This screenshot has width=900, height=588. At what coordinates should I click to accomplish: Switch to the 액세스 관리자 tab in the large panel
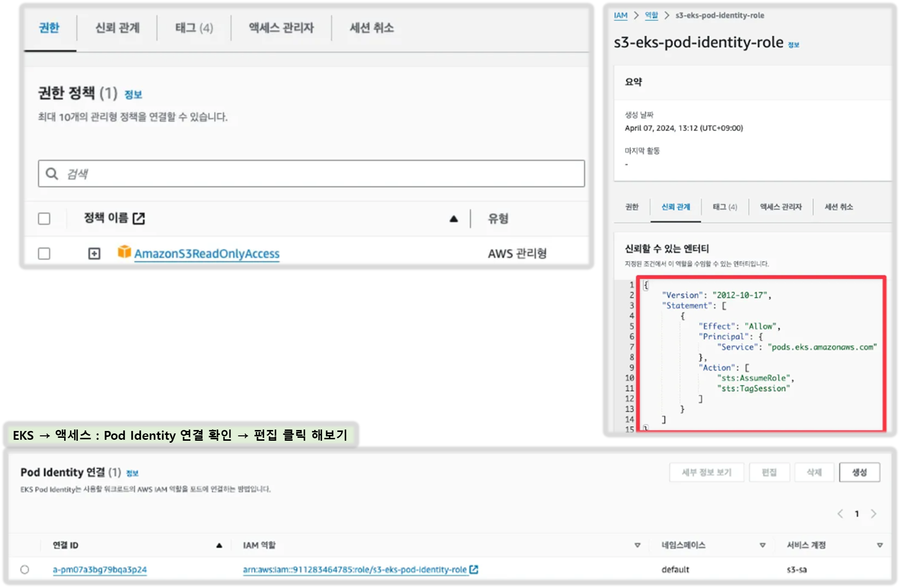pyautogui.click(x=281, y=28)
